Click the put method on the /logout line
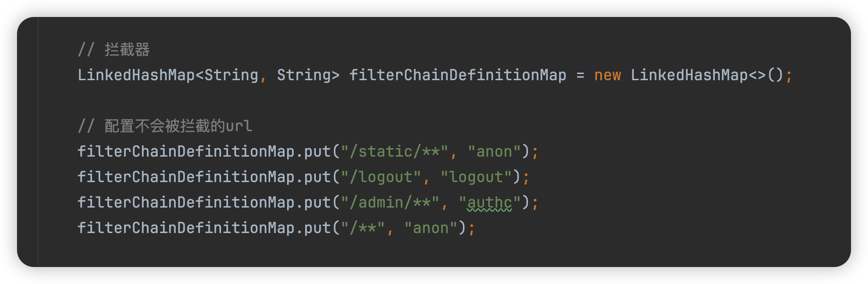This screenshot has height=284, width=868. pyautogui.click(x=317, y=177)
